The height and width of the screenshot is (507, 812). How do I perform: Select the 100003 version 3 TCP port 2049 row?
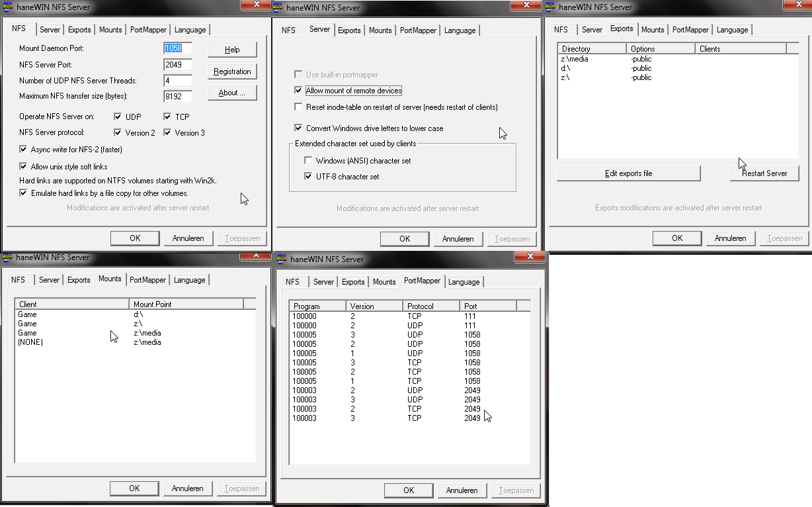pos(410,418)
